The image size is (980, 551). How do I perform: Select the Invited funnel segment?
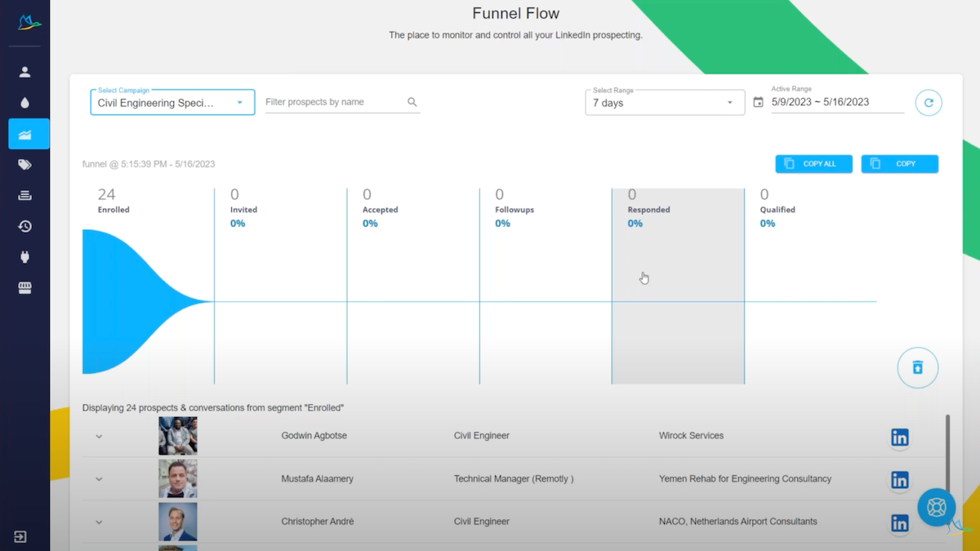coord(280,286)
